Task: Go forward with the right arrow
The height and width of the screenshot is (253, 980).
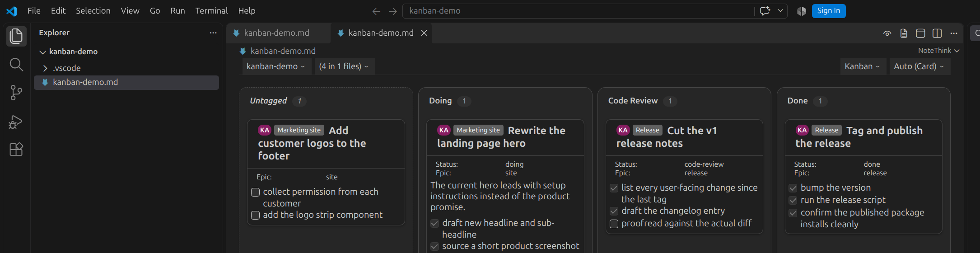Action: pos(393,11)
